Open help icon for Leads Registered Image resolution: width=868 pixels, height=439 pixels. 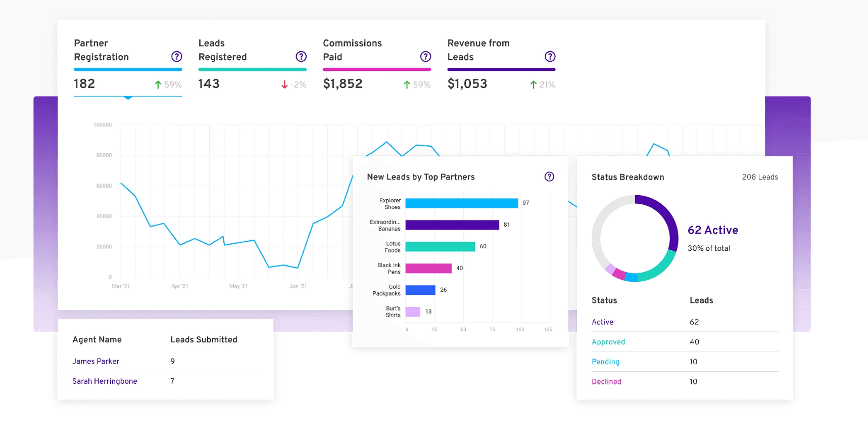(301, 56)
